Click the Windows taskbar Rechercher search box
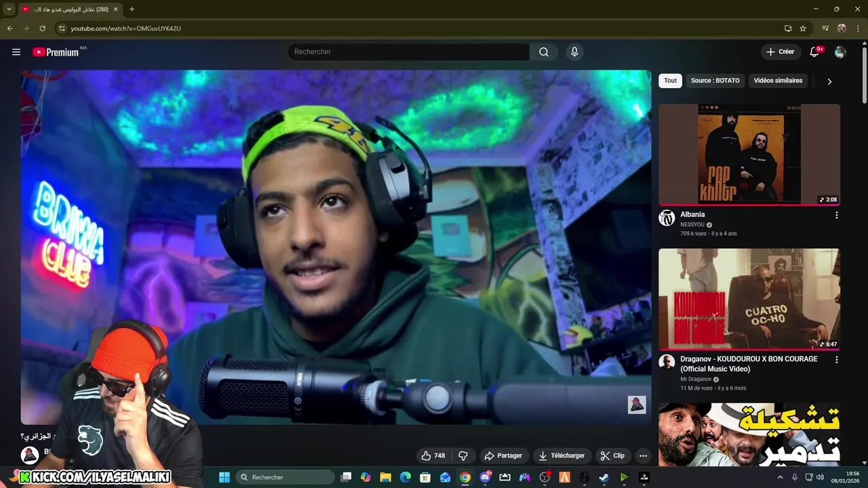 tap(285, 477)
